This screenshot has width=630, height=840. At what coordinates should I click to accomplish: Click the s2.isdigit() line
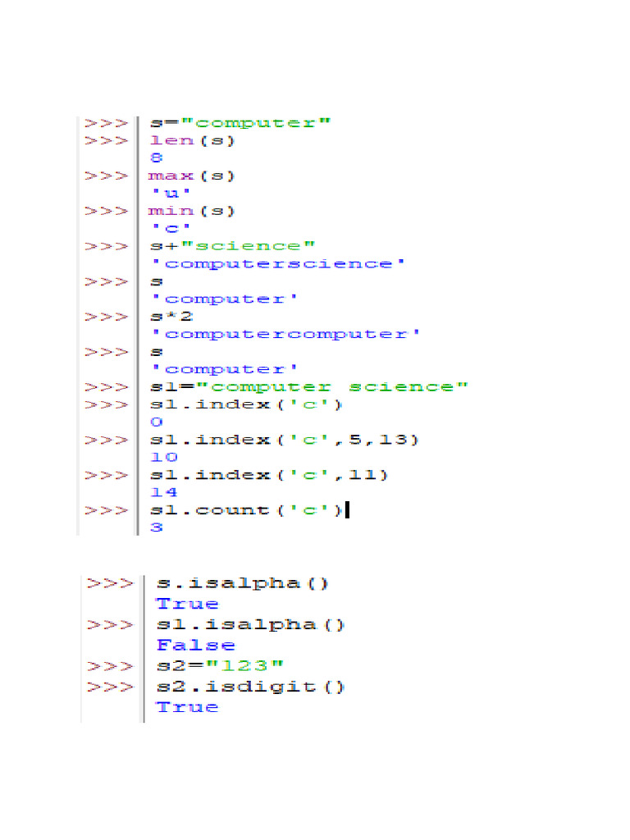(x=251, y=687)
